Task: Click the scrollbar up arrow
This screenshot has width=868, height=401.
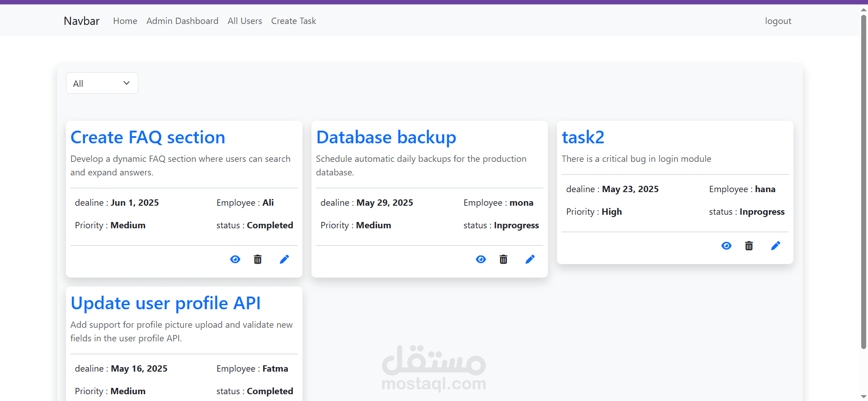Action: tap(863, 9)
